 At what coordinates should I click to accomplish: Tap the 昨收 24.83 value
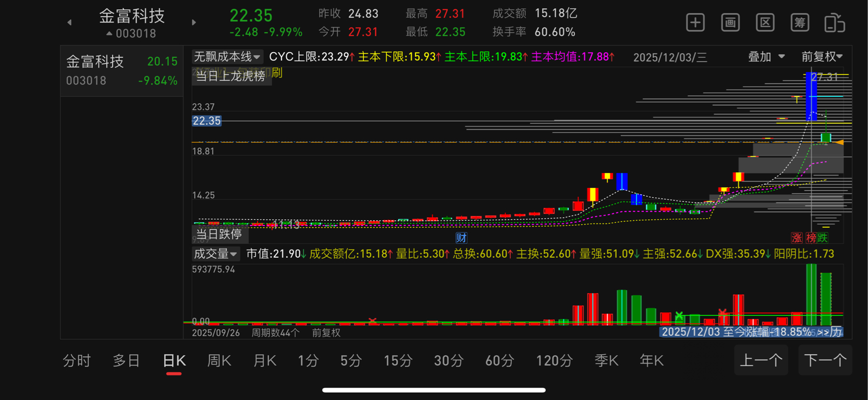pyautogui.click(x=363, y=14)
